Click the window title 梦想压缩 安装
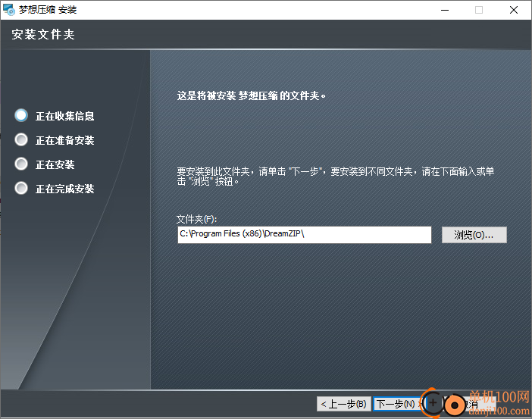This screenshot has width=532, height=419. click(x=48, y=10)
